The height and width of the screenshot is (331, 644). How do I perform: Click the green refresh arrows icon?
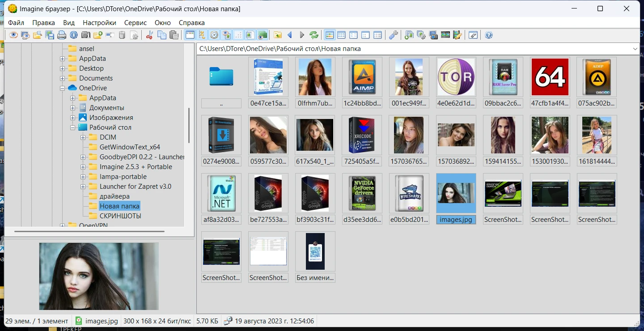314,35
